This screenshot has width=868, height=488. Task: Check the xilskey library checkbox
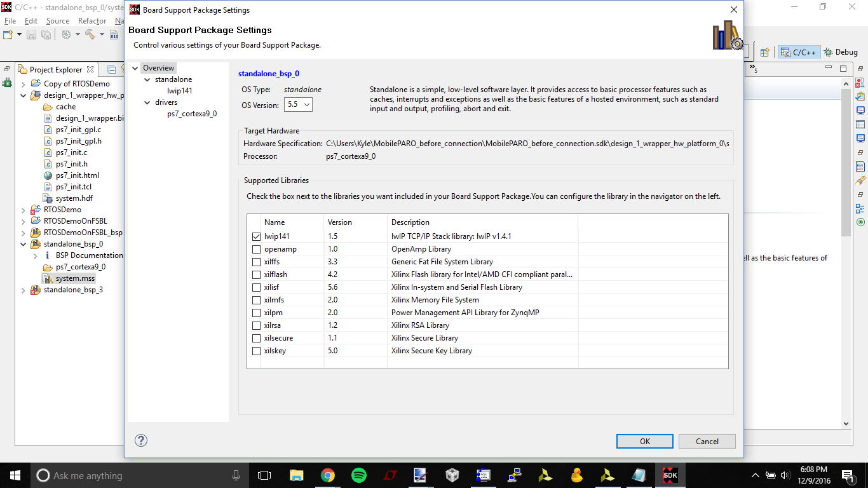[x=257, y=351]
